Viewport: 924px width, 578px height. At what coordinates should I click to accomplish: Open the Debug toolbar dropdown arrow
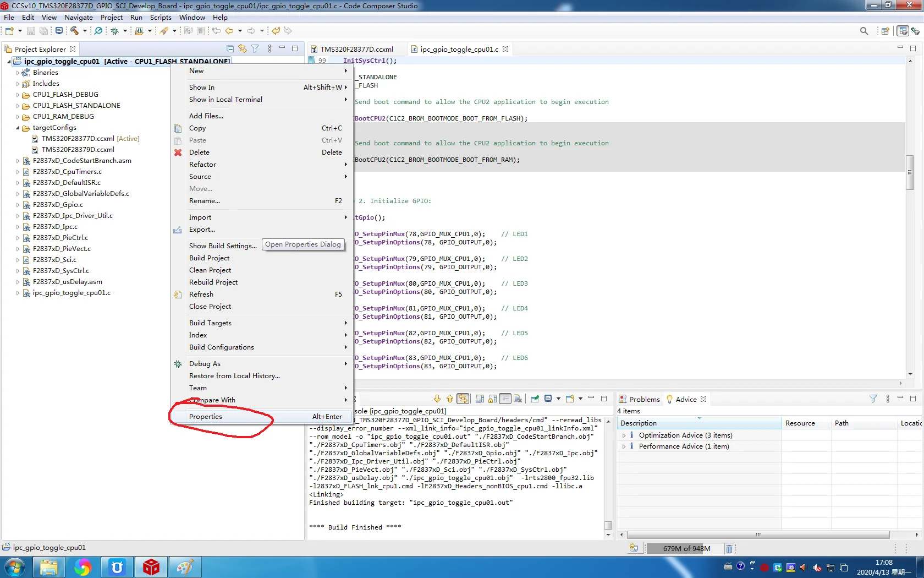coord(125,31)
